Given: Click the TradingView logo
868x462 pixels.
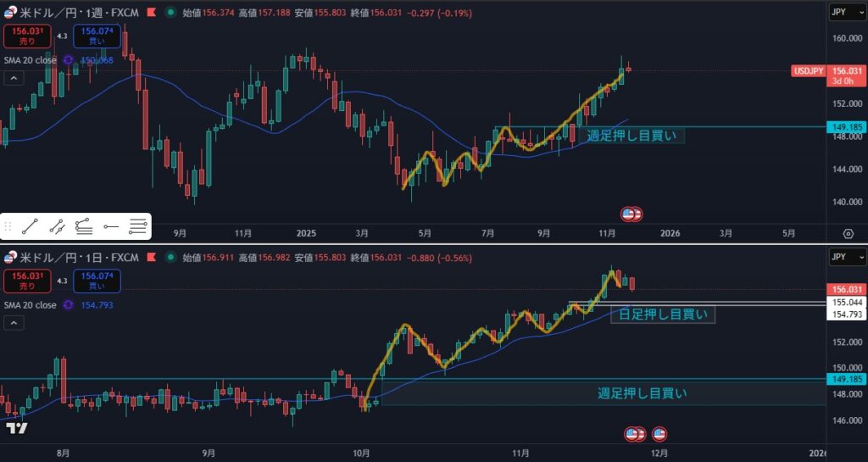Looking at the screenshot, I should click(x=15, y=428).
